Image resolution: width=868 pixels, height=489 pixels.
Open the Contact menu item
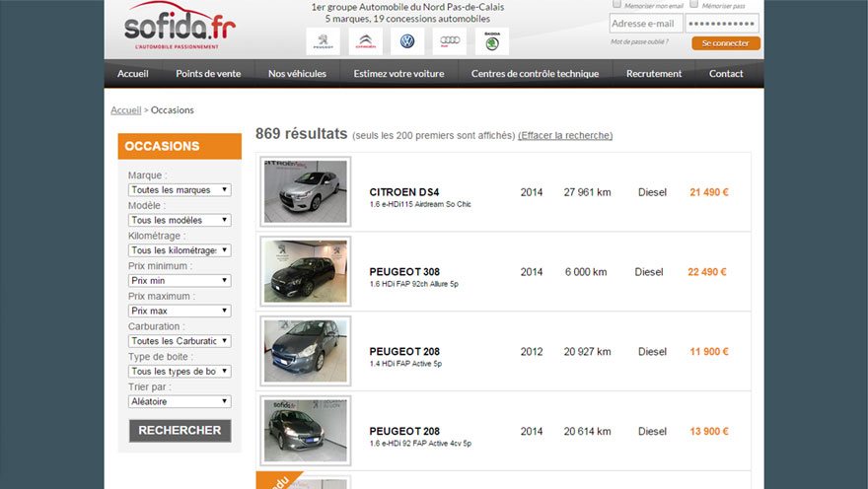coord(726,74)
